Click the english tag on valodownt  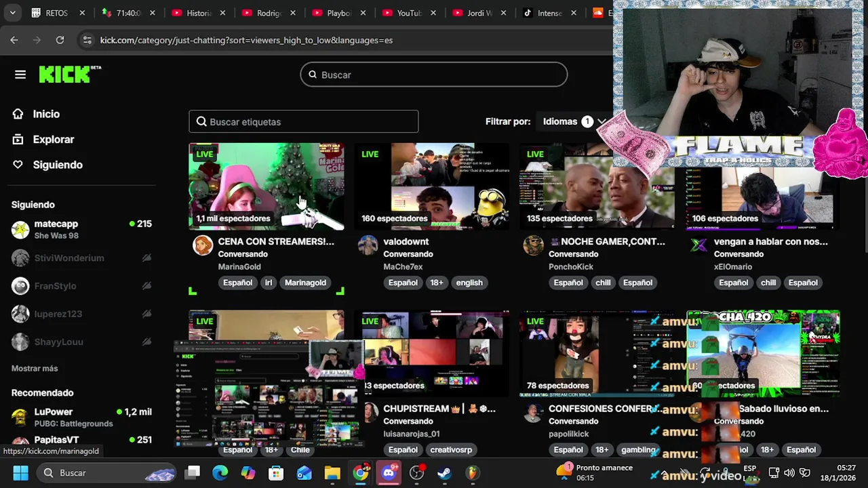coord(469,283)
